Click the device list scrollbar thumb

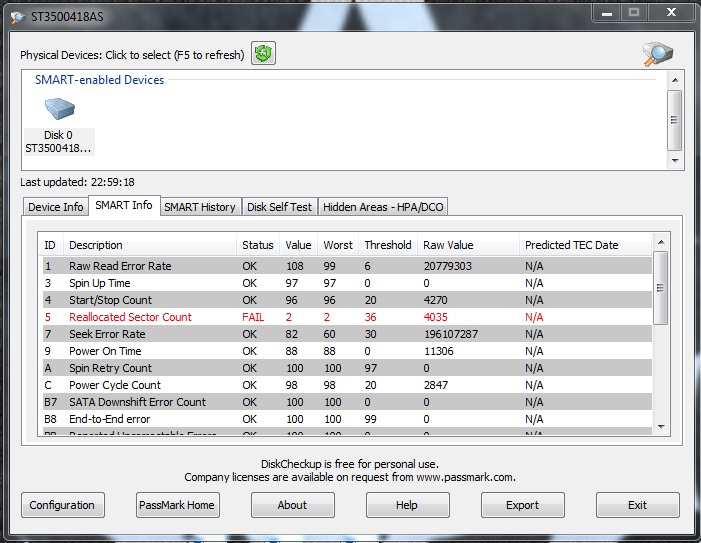tap(675, 120)
